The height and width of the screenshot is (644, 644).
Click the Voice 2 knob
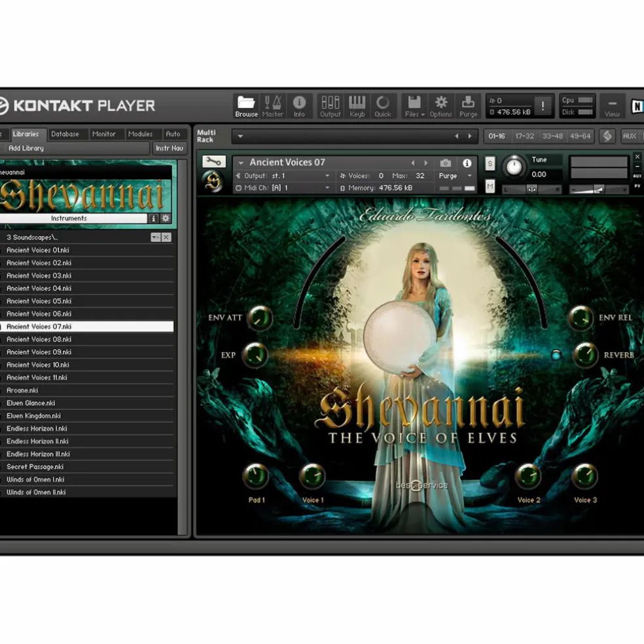click(528, 476)
